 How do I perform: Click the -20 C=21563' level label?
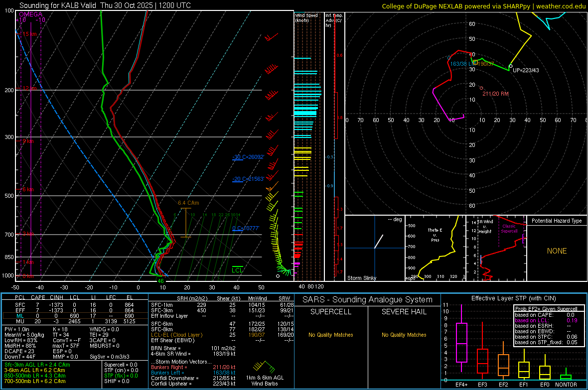248,179
